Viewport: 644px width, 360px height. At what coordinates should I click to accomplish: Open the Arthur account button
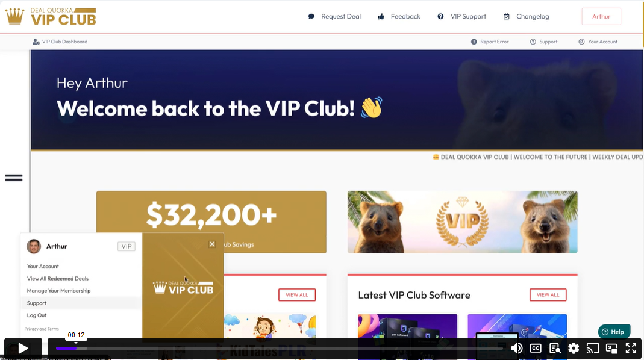point(601,16)
